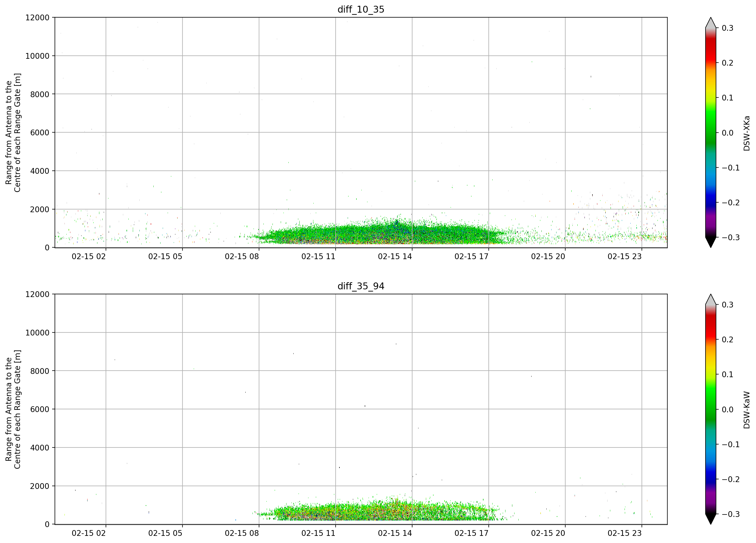
Task: Click black lower extension arrow of DSW-XKa colorbar
Action: (711, 242)
